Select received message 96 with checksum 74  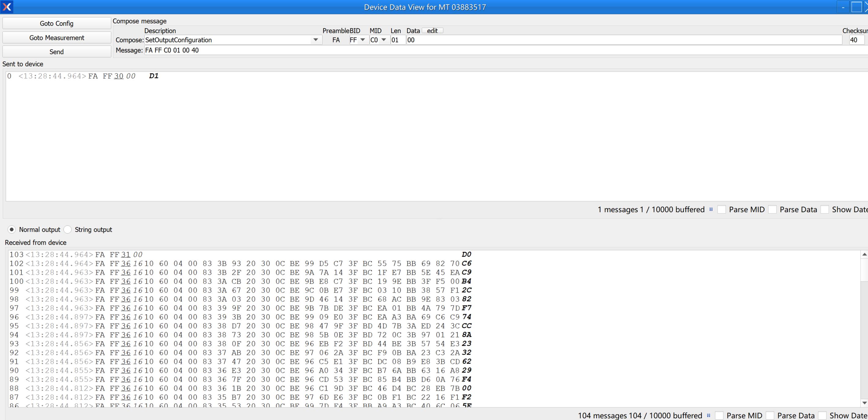click(240, 317)
